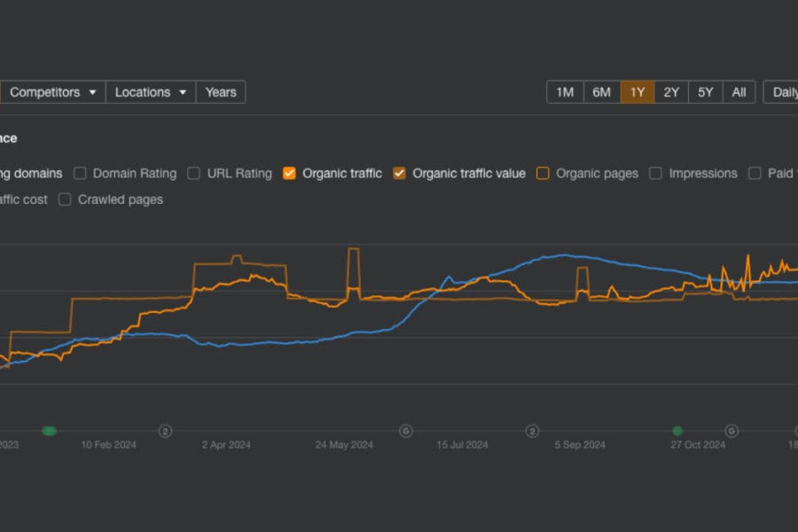Open the Daily interval dropdown
The width and height of the screenshot is (798, 532).
[782, 92]
